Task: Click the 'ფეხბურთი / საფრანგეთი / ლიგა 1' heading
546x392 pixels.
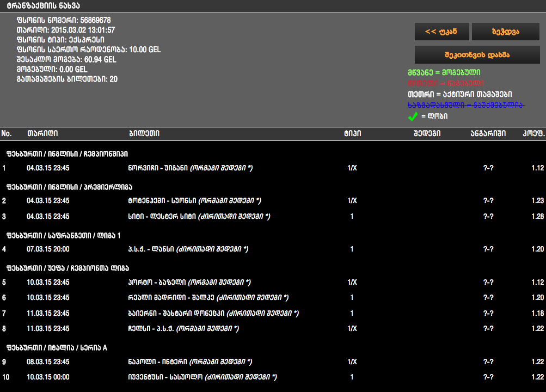Action: [x=63, y=236]
